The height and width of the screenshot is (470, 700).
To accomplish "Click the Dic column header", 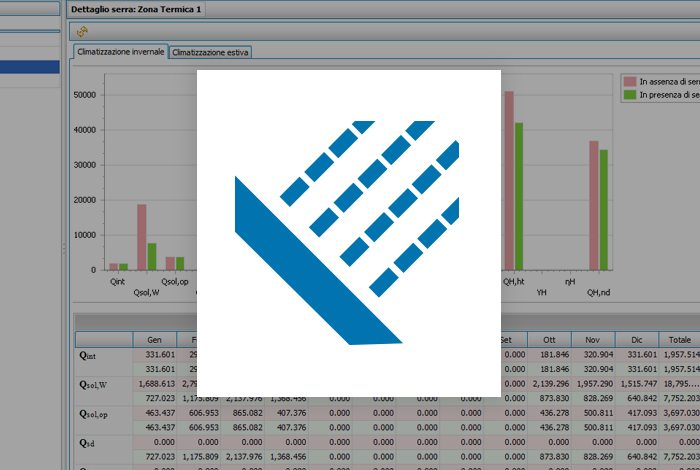I will click(x=637, y=340).
